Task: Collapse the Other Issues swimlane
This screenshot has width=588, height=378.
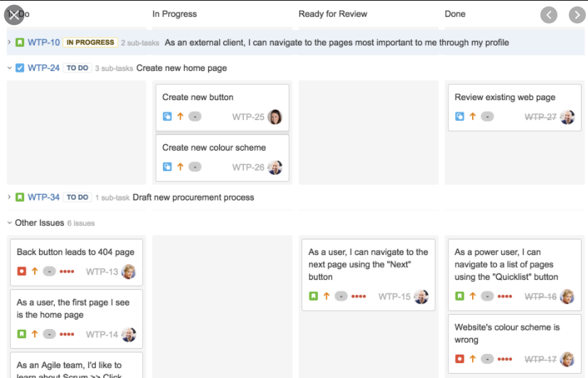Action: (9, 223)
